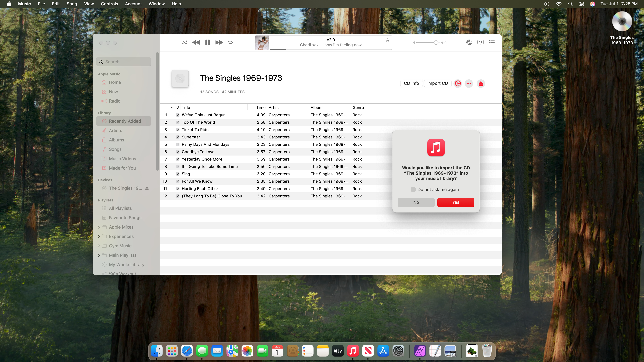Open Spotlight search in menu bar
Screen dimensions: 644x362
click(570, 4)
